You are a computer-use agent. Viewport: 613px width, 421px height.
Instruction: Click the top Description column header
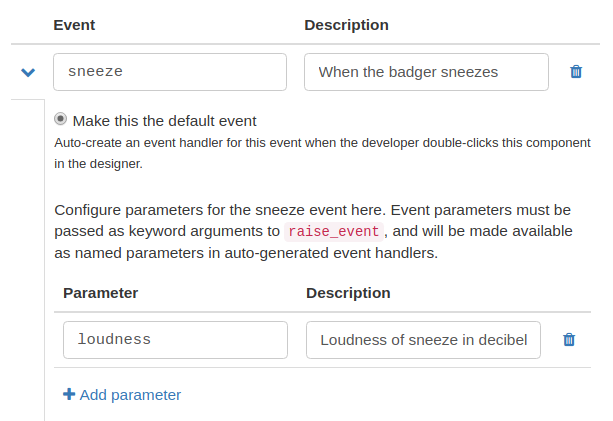coord(346,25)
